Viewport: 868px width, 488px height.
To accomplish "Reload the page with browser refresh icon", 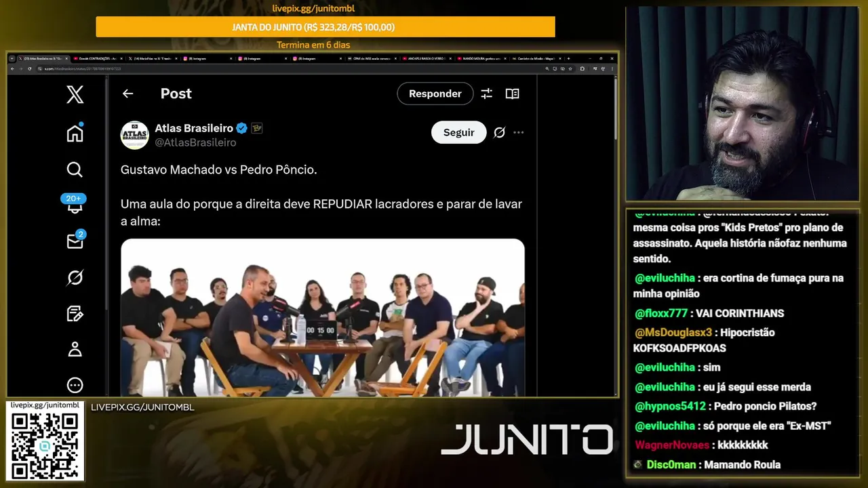I will [30, 68].
